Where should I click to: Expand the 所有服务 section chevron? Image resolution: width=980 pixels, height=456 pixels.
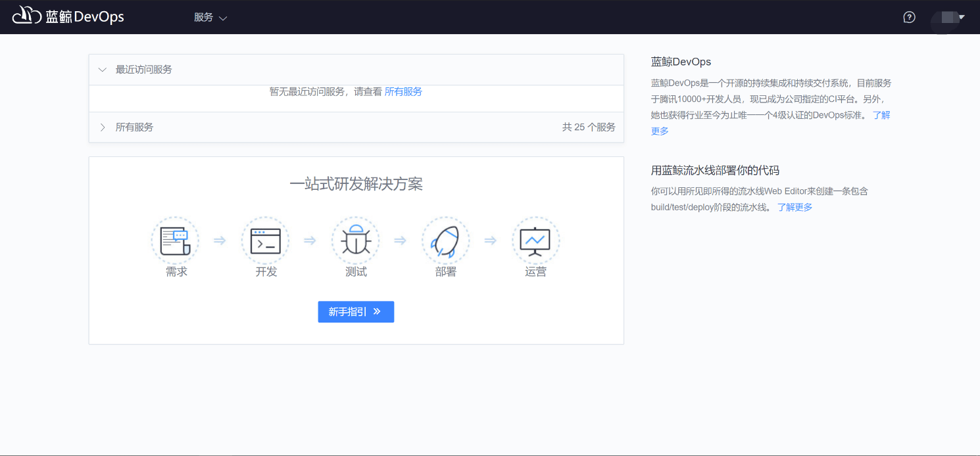[103, 127]
